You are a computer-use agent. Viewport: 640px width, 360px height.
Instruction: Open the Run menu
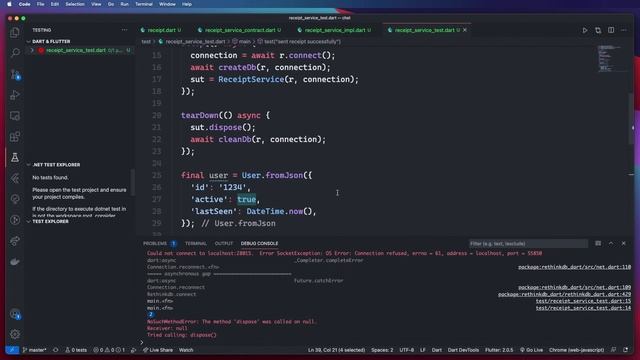tap(124, 4)
